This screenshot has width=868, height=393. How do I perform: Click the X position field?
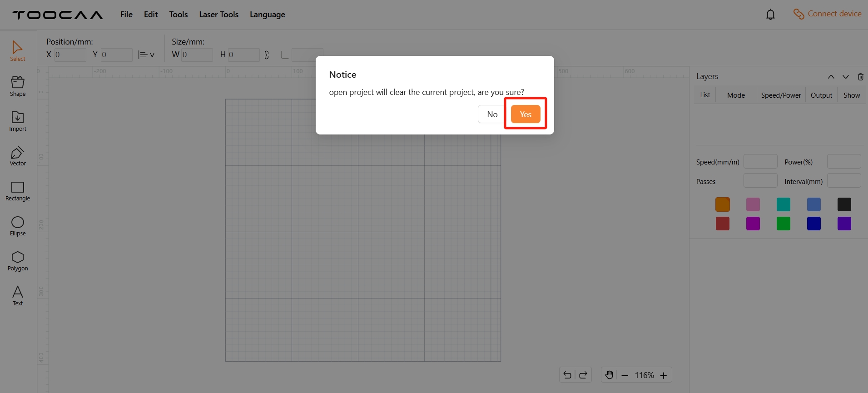(x=70, y=55)
